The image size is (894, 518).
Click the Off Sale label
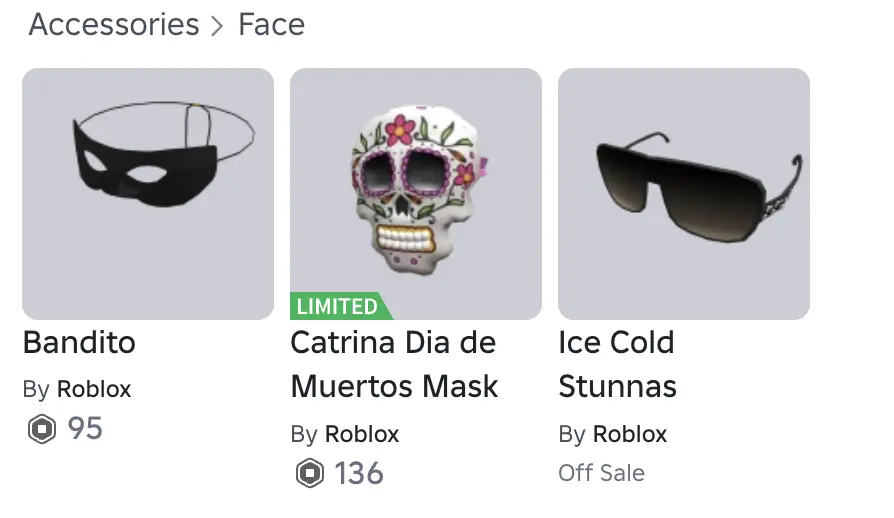tap(601, 473)
